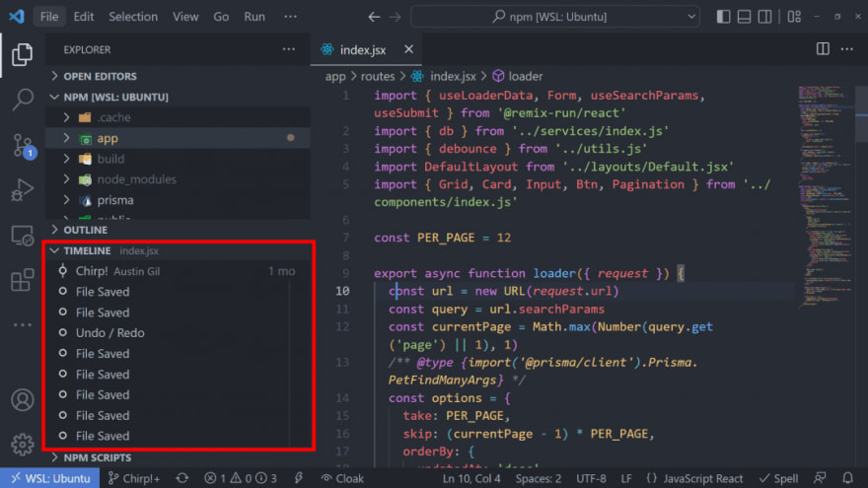Viewport: 868px width, 488px height.
Task: Open the Run and Debug view
Action: [x=22, y=190]
